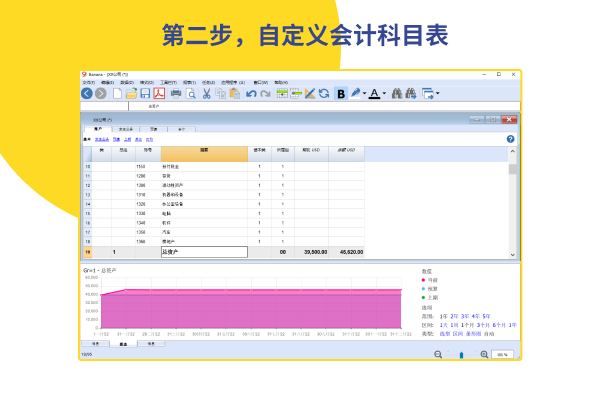Select the 图表 tab in the bottom panel
600x400 pixels.
pyautogui.click(x=123, y=344)
